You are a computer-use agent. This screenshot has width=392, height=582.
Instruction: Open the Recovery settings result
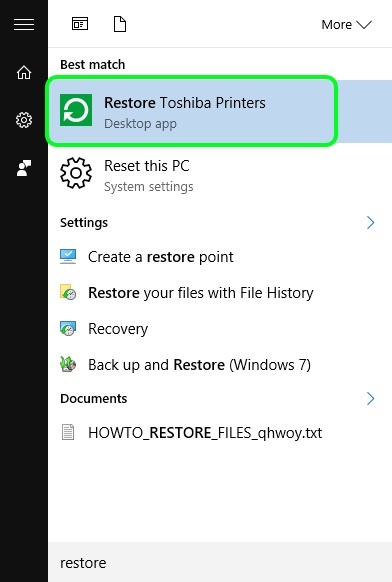220,329
